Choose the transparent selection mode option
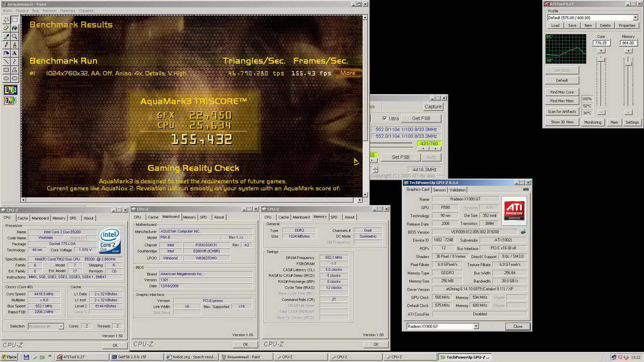Viewport: 644px width, 362px height. click(10, 101)
